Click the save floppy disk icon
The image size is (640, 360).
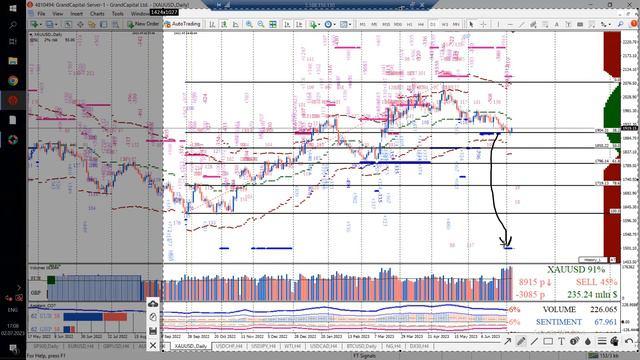[x=153, y=331]
